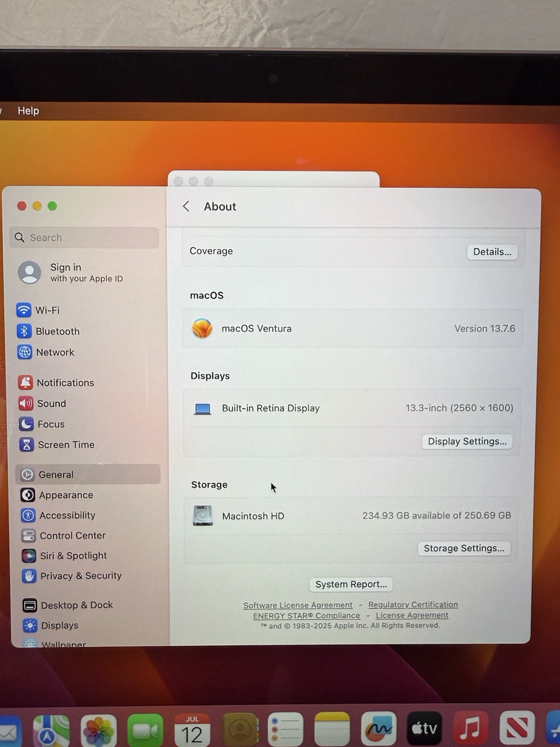Image resolution: width=560 pixels, height=747 pixels.
Task: Click the Version 13.7.6 text
Action: [x=485, y=329]
